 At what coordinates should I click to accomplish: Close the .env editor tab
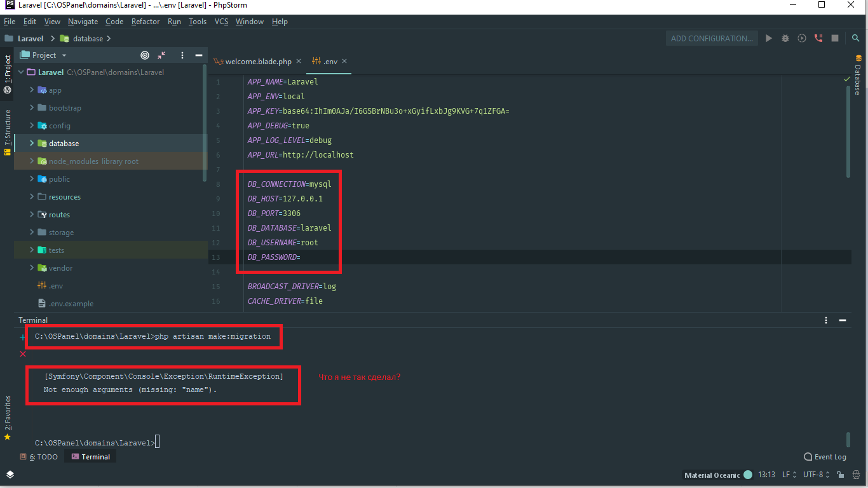tap(344, 62)
